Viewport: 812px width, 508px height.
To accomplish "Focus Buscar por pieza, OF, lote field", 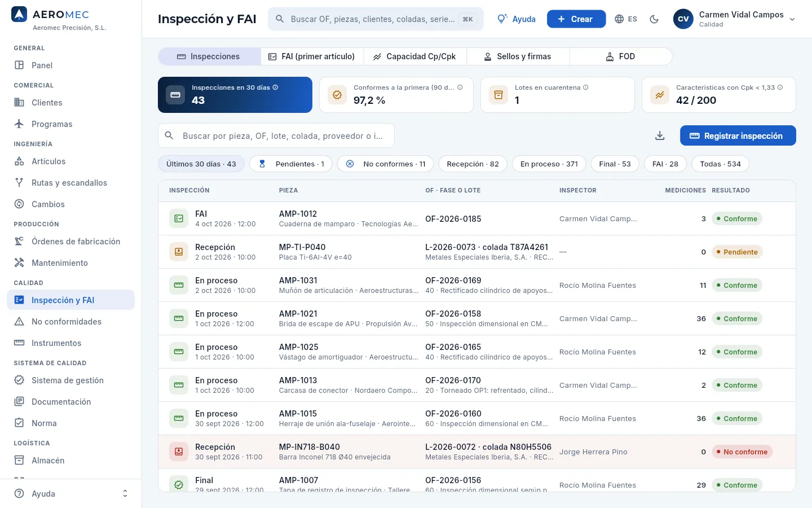I will pyautogui.click(x=276, y=135).
